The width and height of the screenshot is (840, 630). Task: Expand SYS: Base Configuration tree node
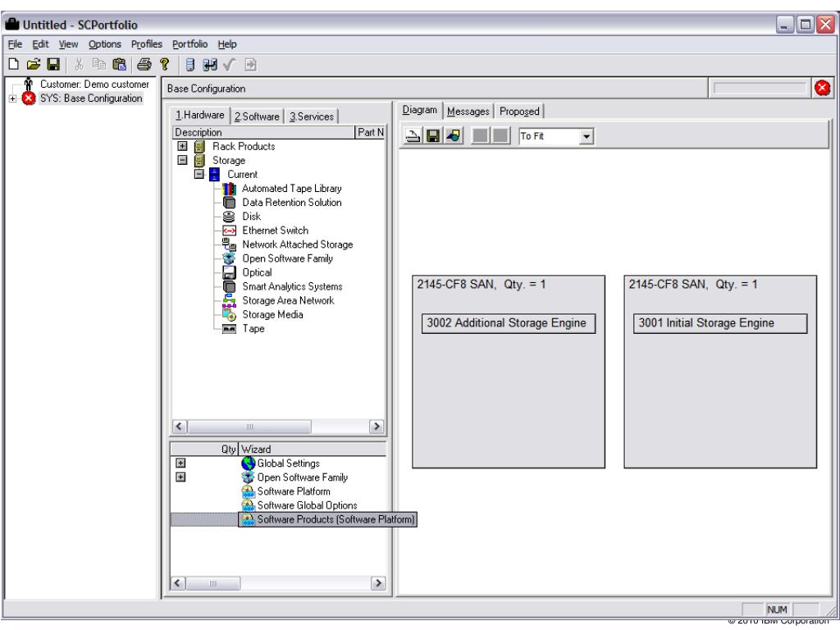pyautogui.click(x=12, y=98)
